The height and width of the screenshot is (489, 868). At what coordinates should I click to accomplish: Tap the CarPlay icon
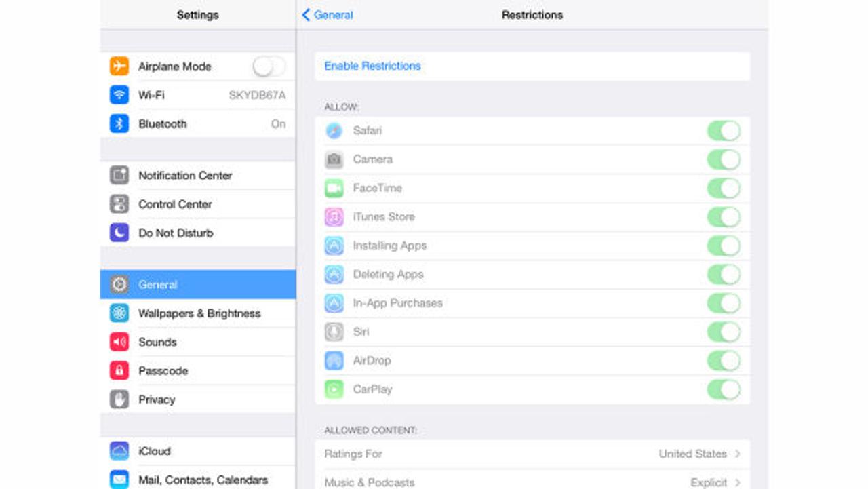tap(334, 389)
